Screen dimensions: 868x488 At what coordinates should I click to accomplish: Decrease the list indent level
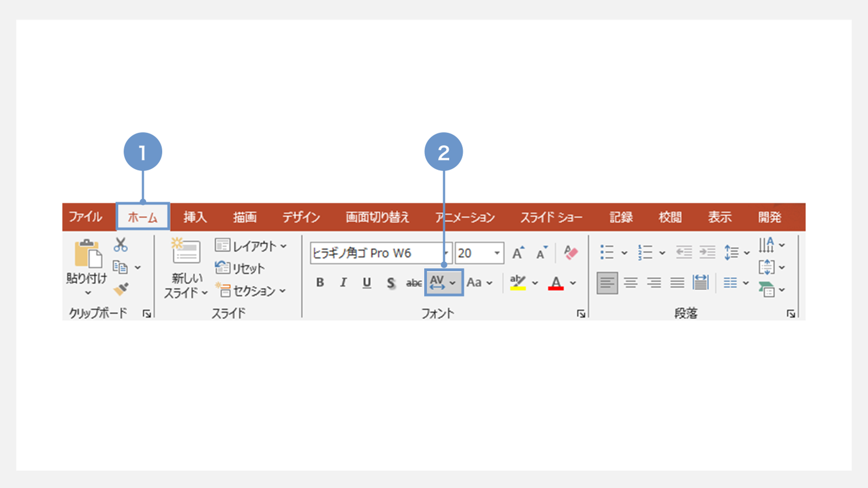pos(684,252)
